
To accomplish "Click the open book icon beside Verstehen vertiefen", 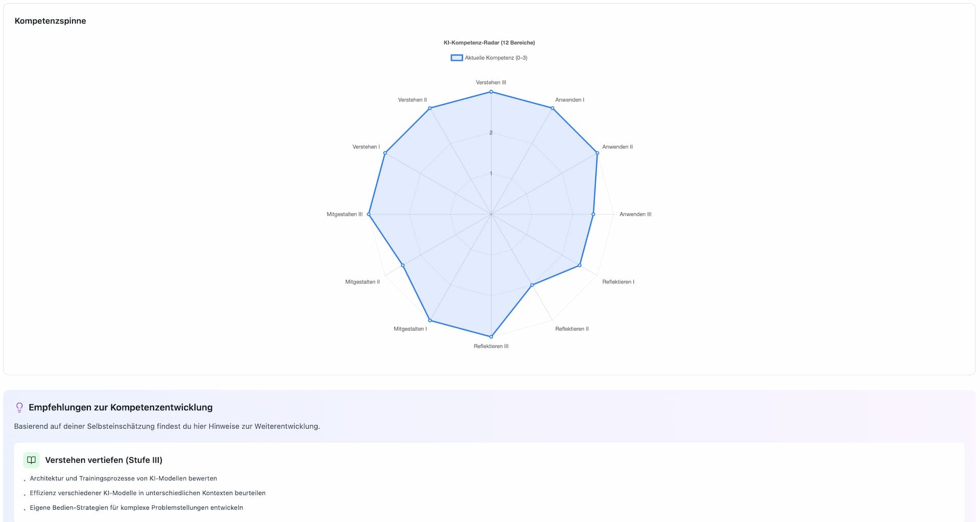I will point(31,460).
